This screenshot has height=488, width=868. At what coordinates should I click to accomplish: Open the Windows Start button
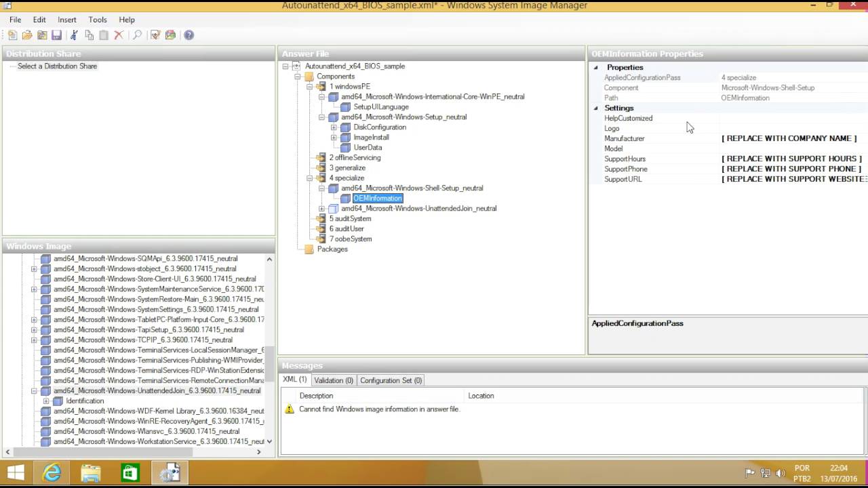(15, 472)
